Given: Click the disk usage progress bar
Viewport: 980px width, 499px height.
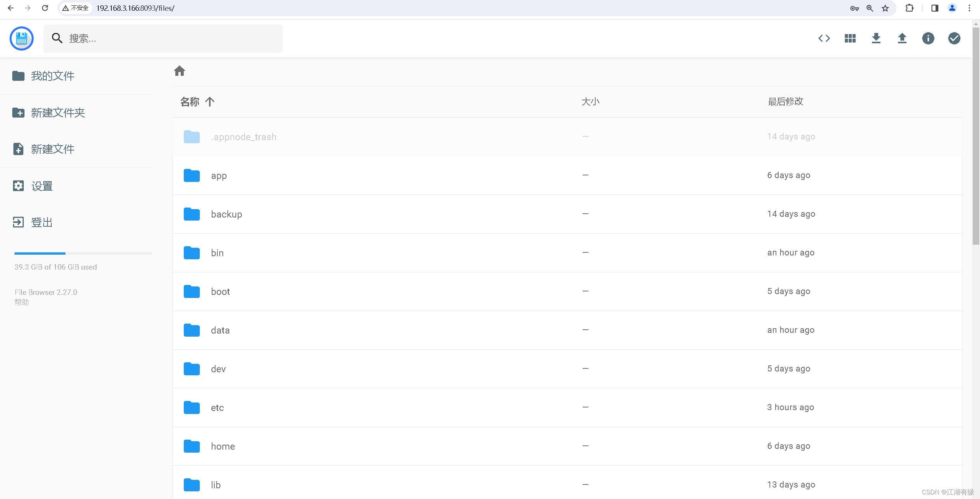Looking at the screenshot, I should [83, 253].
